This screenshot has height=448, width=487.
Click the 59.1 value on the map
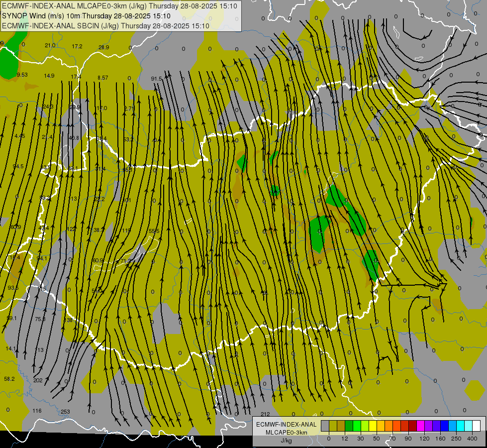[x=12, y=318]
